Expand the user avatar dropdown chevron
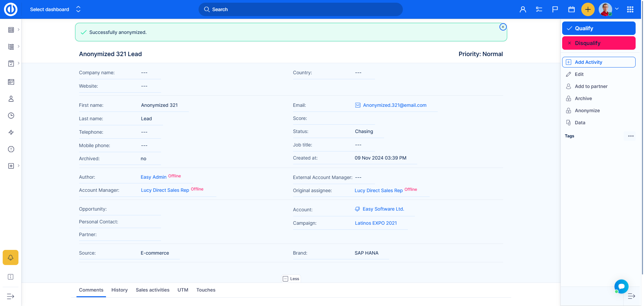Image resolution: width=644 pixels, height=306 pixels. [x=617, y=9]
